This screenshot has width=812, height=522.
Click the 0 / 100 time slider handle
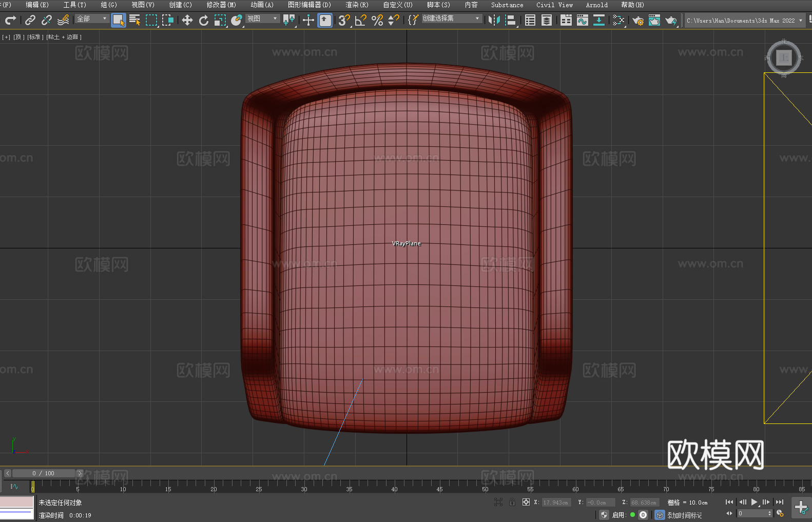(x=44, y=473)
